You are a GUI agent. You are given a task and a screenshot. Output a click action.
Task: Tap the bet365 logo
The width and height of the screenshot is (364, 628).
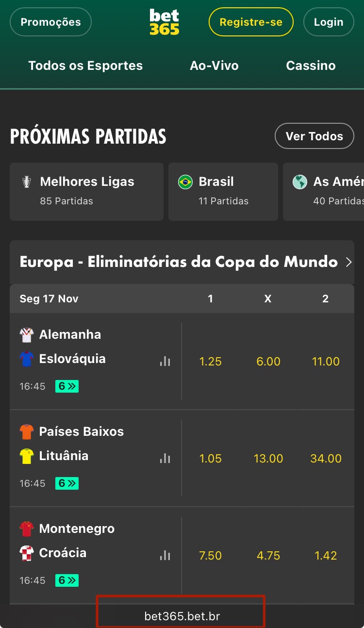164,22
